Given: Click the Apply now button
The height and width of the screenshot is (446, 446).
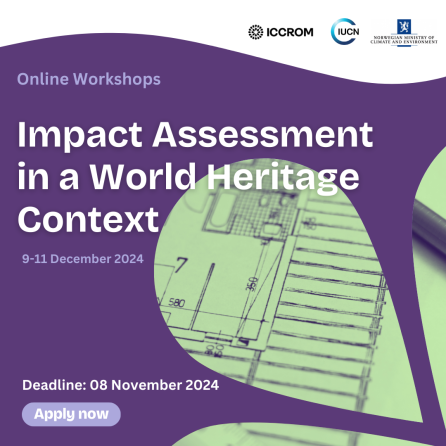Looking at the screenshot, I should [x=71, y=414].
